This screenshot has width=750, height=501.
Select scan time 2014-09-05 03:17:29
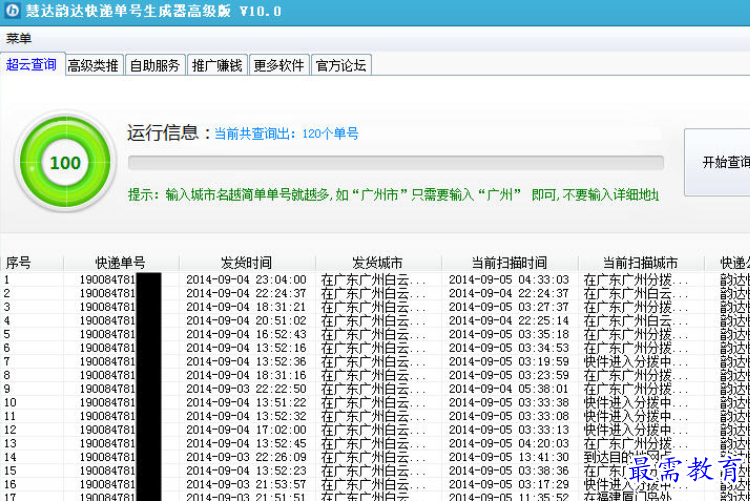pyautogui.click(x=509, y=484)
